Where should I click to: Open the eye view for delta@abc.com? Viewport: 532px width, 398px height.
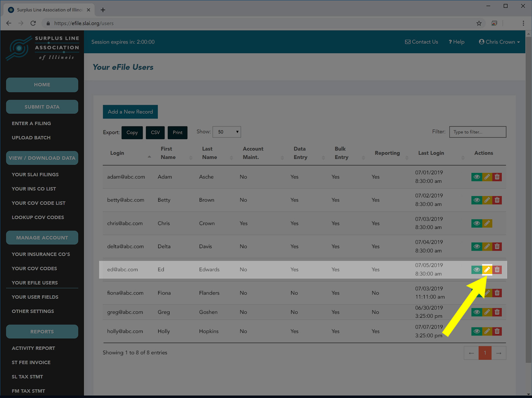pos(477,246)
